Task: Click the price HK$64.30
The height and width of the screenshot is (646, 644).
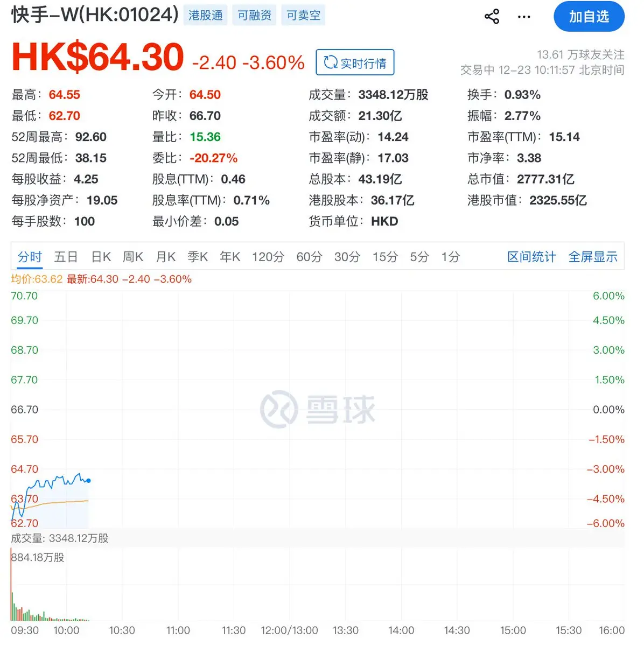Action: (97, 57)
